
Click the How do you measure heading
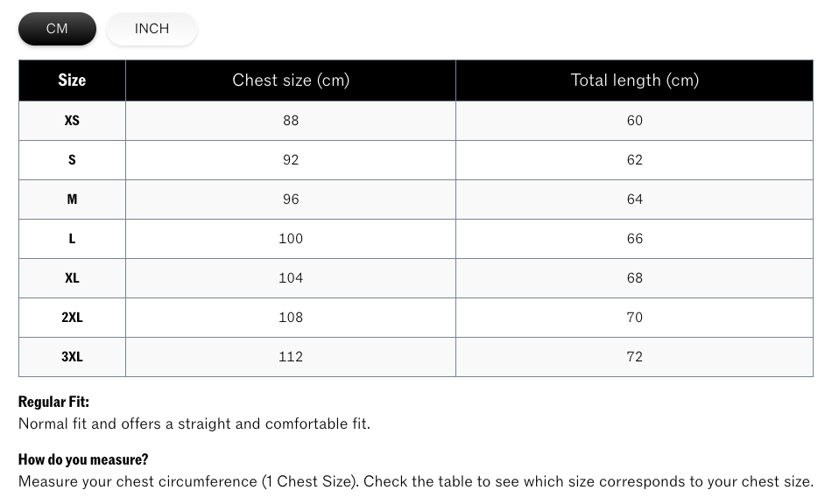(x=83, y=459)
